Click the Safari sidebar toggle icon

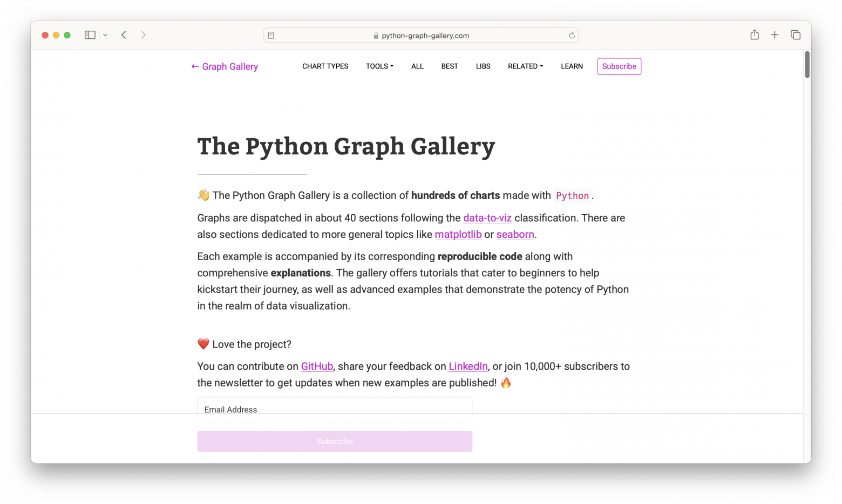point(90,35)
